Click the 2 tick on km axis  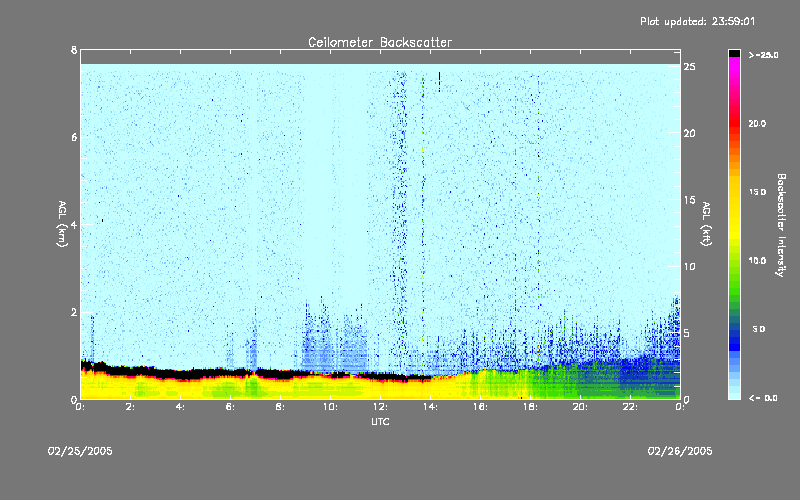74,312
